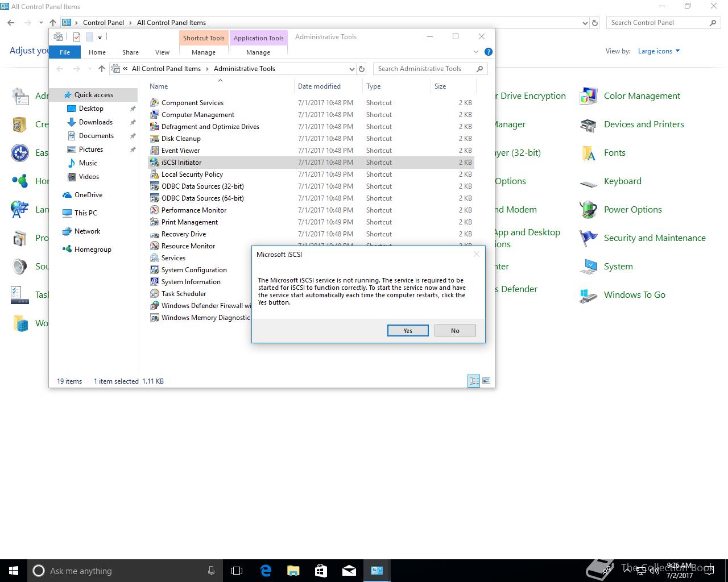Open recent locations dropdown in Control Panel
728x582 pixels.
(41, 23)
